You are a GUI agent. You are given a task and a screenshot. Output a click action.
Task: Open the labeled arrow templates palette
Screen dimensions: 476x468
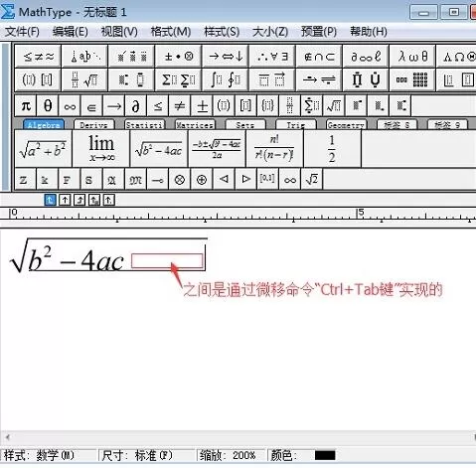pos(319,79)
